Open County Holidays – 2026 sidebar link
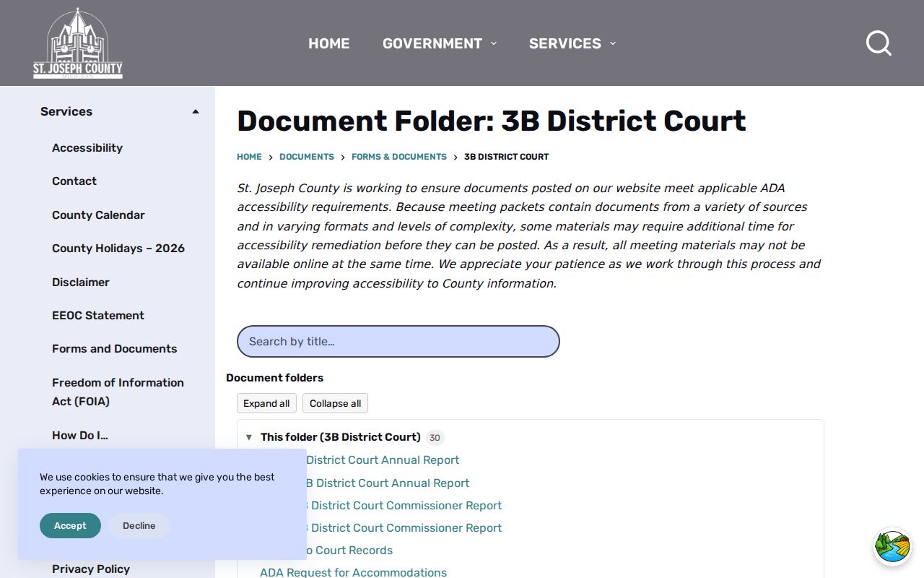The width and height of the screenshot is (924, 578). point(118,248)
